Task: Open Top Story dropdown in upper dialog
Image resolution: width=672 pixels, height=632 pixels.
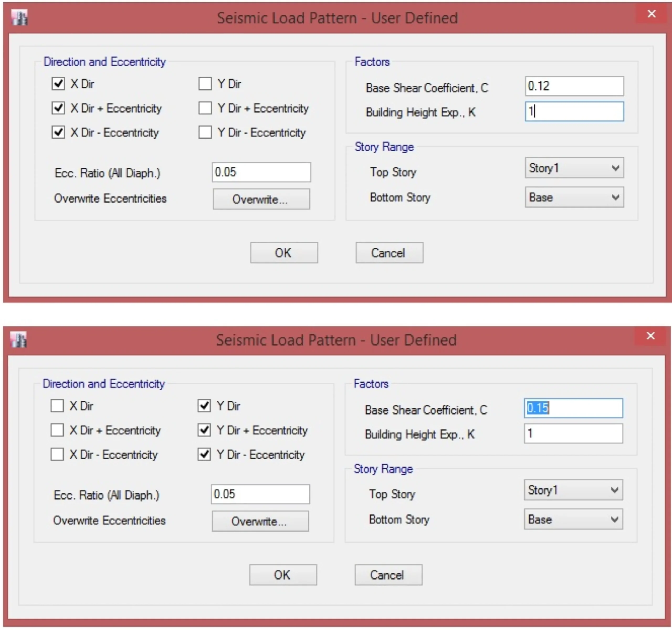Action: coord(574,168)
